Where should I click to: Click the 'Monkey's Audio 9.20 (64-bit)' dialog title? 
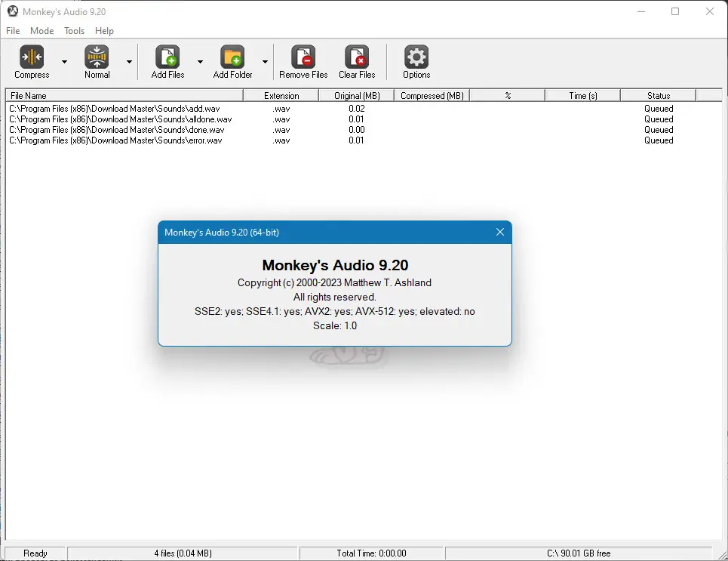(222, 233)
